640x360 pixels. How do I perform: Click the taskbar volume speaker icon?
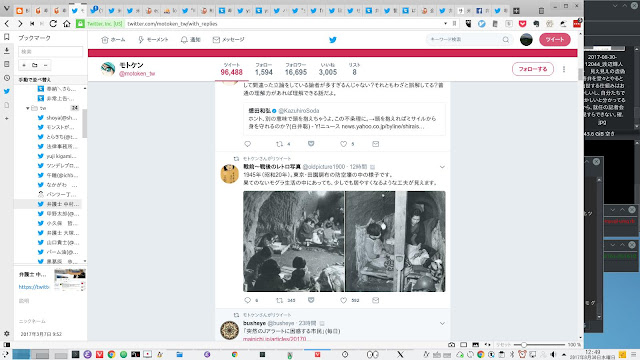(553, 354)
